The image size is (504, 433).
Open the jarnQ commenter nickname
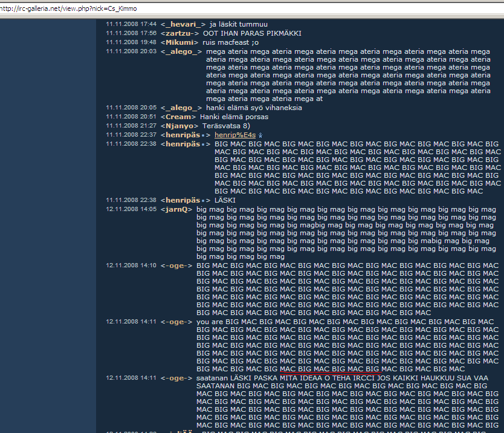176,209
